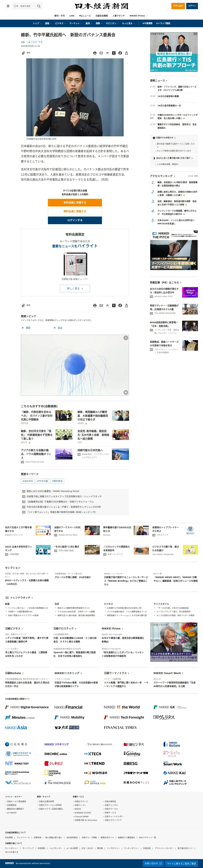Expand the マーケット nav dropdown
The width and height of the screenshot is (203, 868).
click(x=76, y=23)
